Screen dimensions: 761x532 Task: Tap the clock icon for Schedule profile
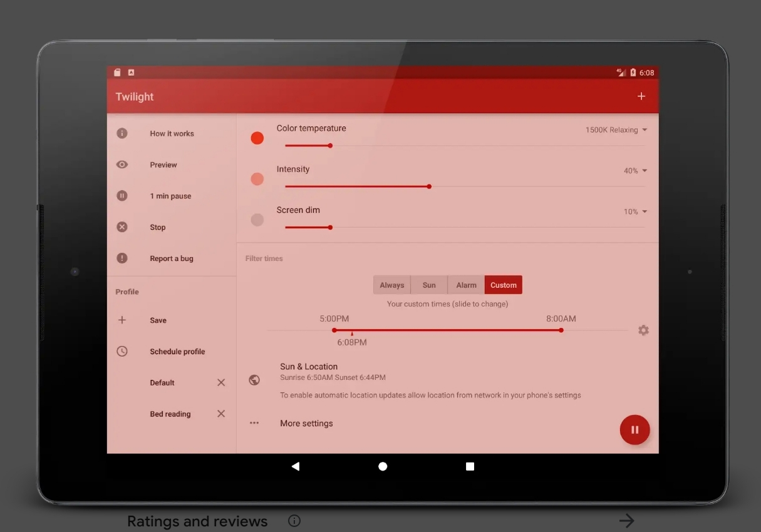(x=122, y=351)
